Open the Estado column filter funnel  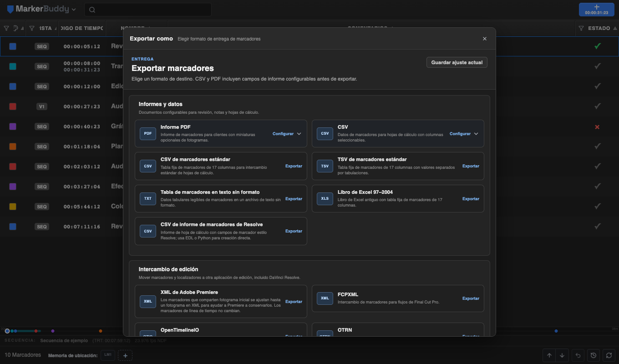tap(581, 28)
